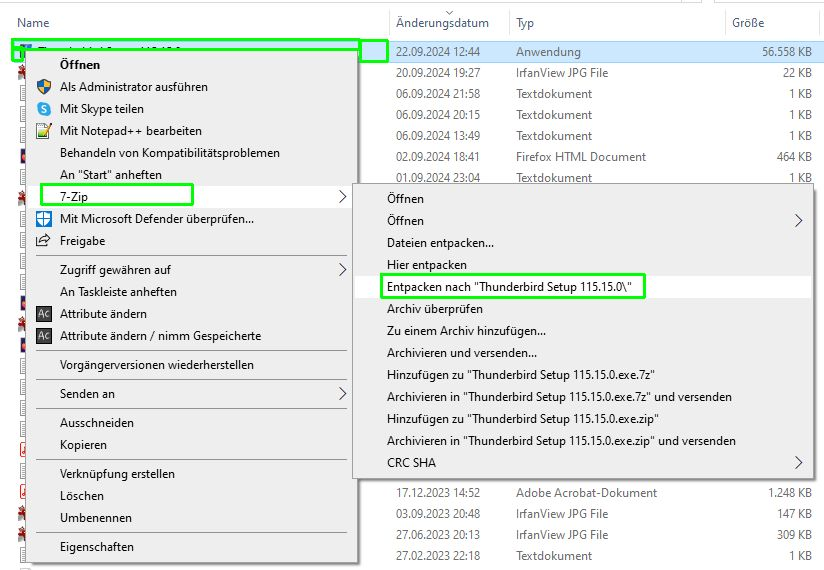Screen dimensions: 824x570
Task: Choose Verknüpfung erstellen
Action: click(x=117, y=474)
